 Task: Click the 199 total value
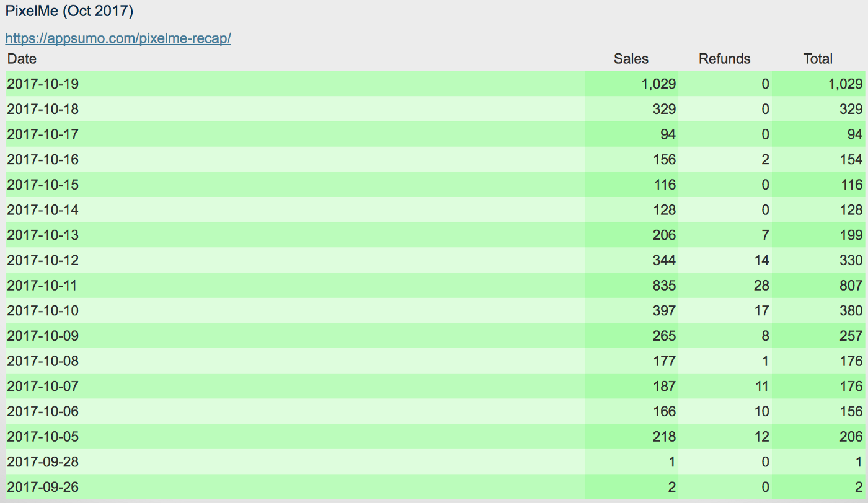[x=851, y=235]
